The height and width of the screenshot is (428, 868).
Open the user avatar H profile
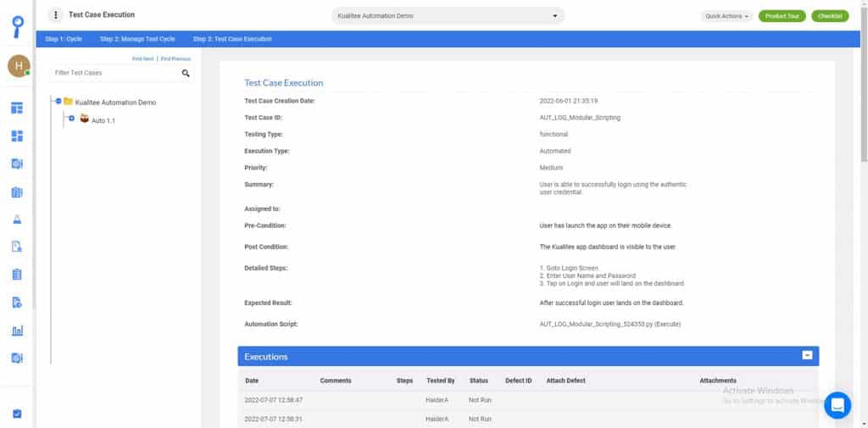pos(19,66)
